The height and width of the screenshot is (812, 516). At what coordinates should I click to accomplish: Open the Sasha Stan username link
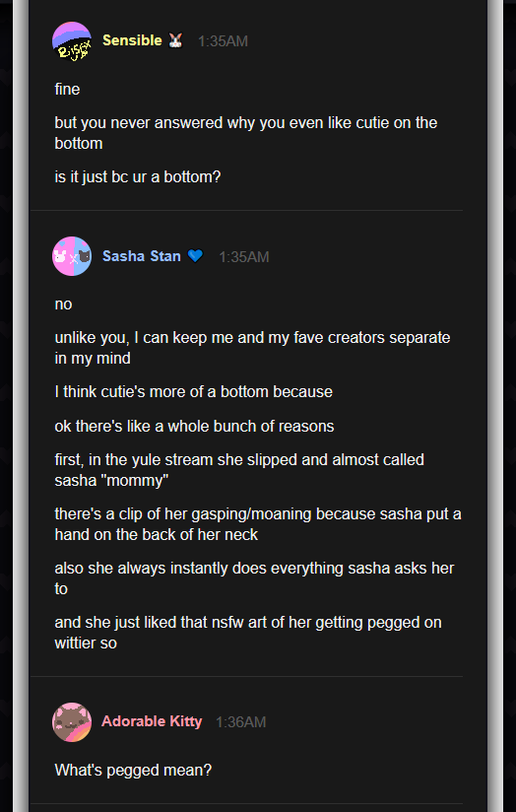(x=141, y=256)
